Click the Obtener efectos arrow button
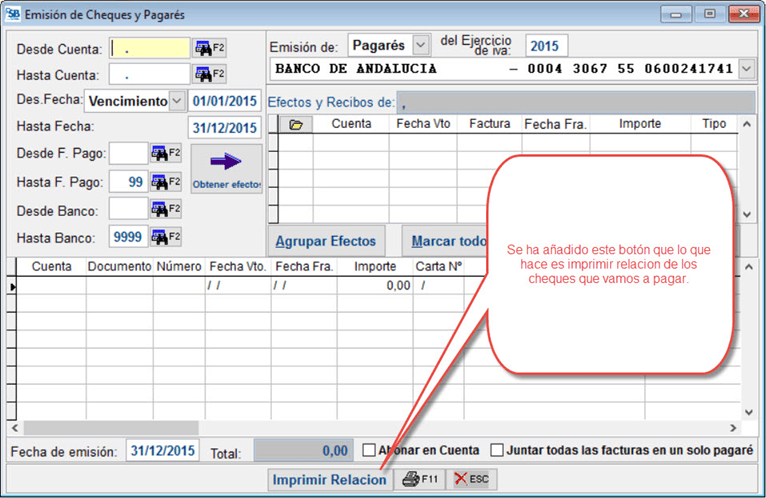Image resolution: width=766 pixels, height=498 pixels. (x=226, y=169)
